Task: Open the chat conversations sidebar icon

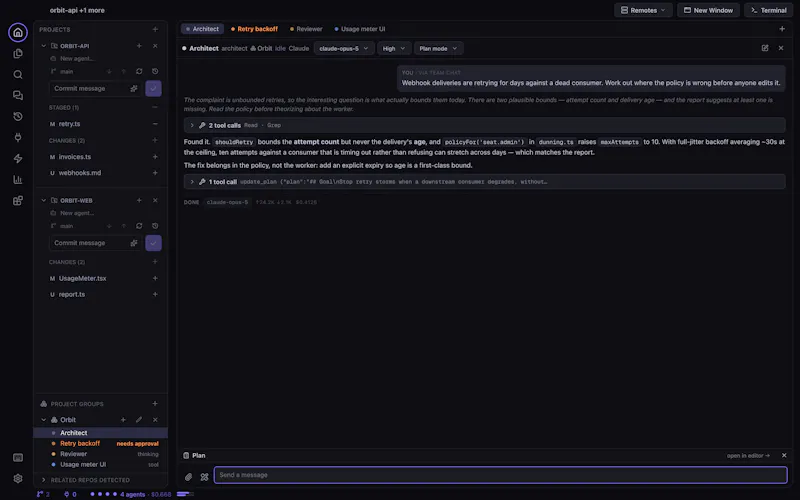Action: [18, 95]
